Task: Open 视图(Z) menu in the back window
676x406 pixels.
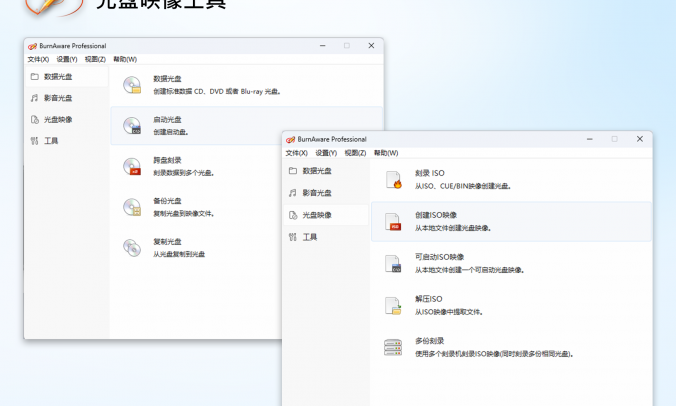Action: [x=95, y=59]
